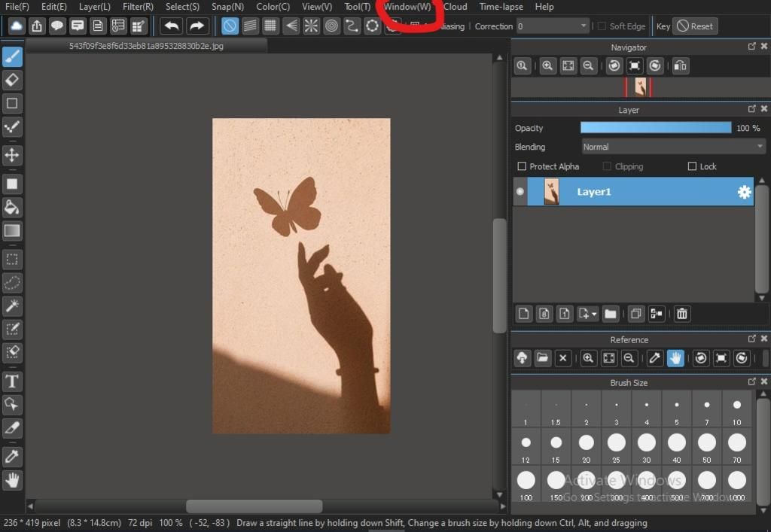Close the reference image with X icon
Viewport: 771px width, 532px height.
[x=563, y=358]
